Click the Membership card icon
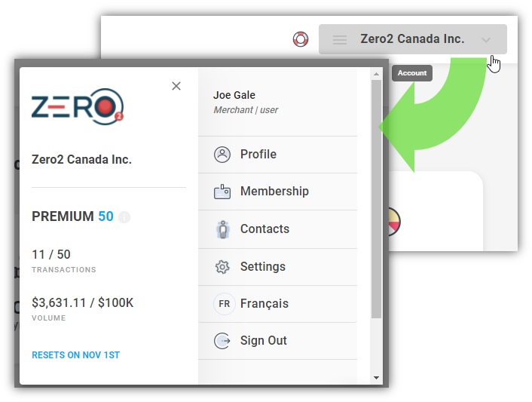Screen dimensions: 532x402 click(x=222, y=192)
